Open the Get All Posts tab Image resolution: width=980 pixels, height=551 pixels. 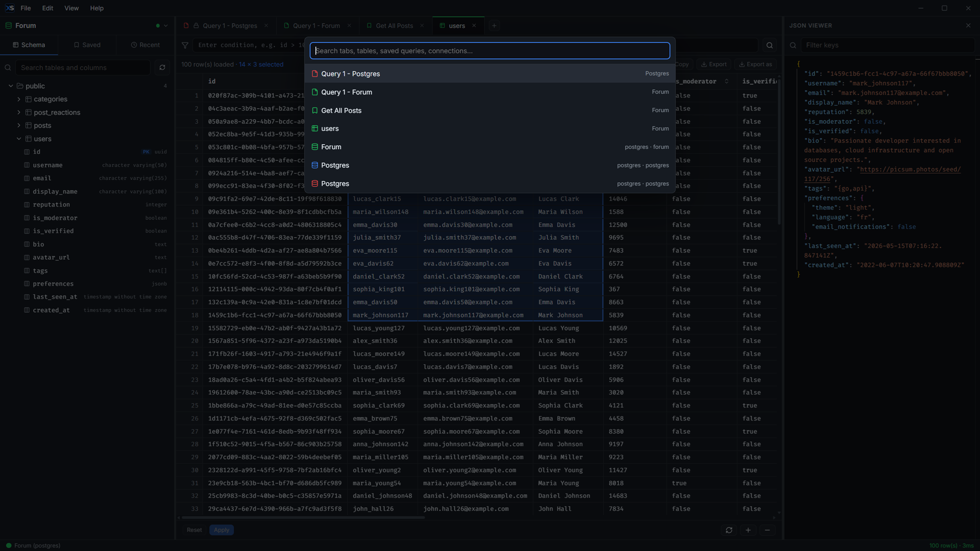click(x=394, y=26)
